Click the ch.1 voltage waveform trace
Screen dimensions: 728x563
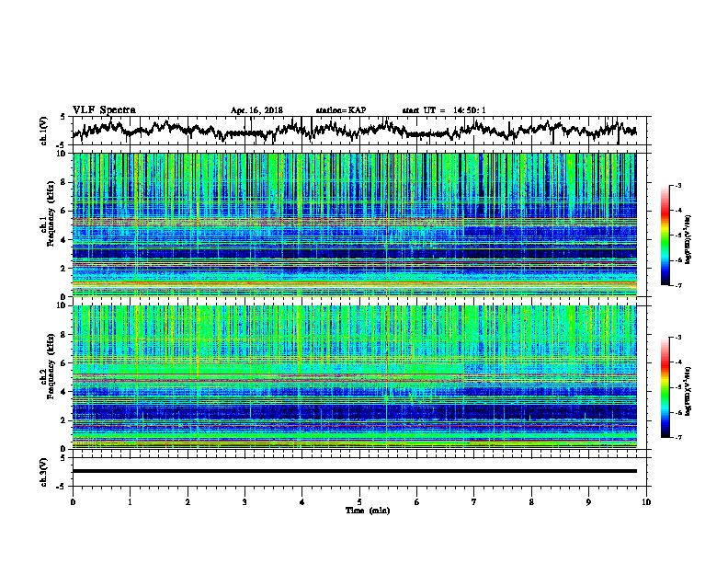tap(354, 130)
